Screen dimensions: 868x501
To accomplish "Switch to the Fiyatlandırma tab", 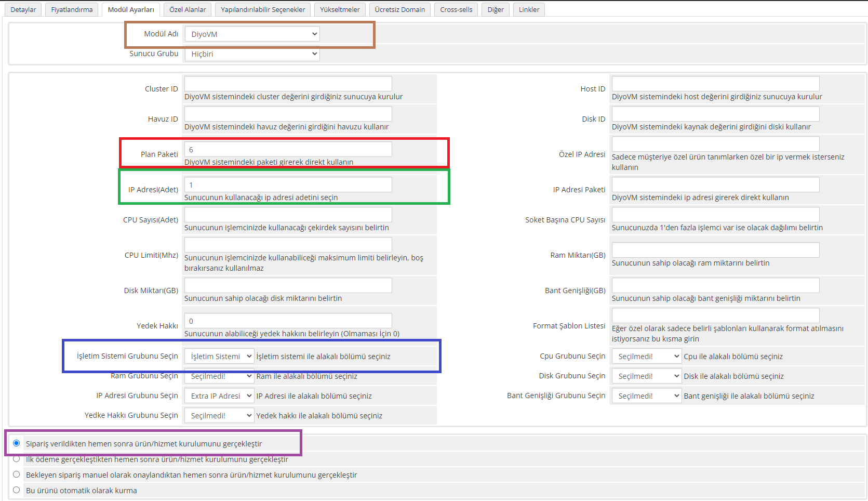I will [x=72, y=9].
